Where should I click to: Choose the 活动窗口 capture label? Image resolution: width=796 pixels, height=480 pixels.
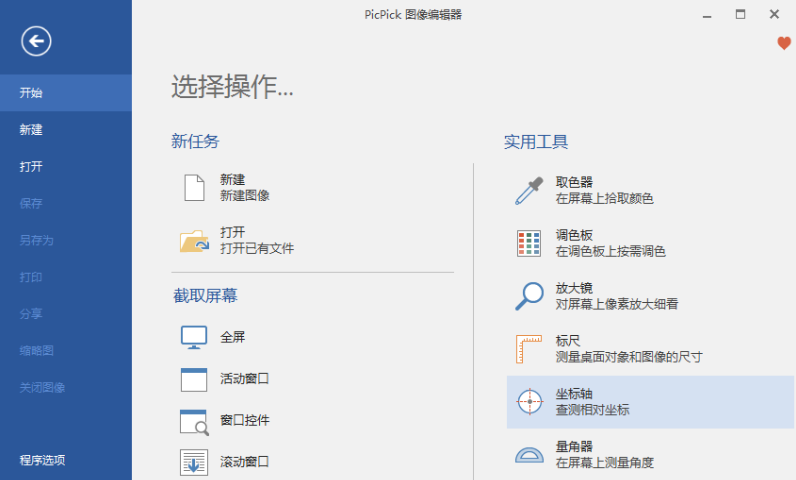tap(245, 379)
